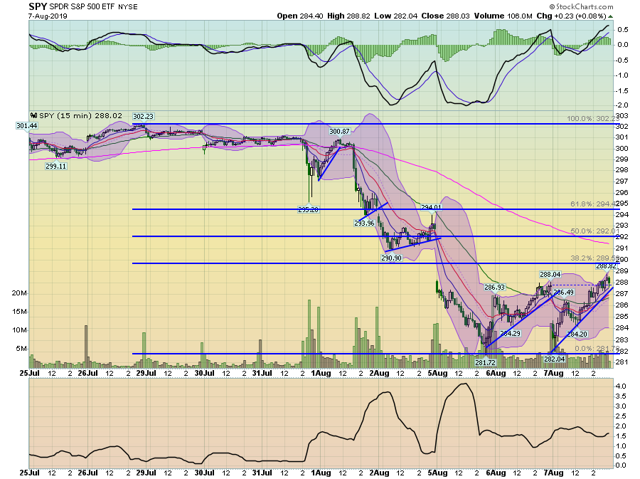
Task: Click the Chg +0.23 (+0.08%) value
Action: [571, 16]
